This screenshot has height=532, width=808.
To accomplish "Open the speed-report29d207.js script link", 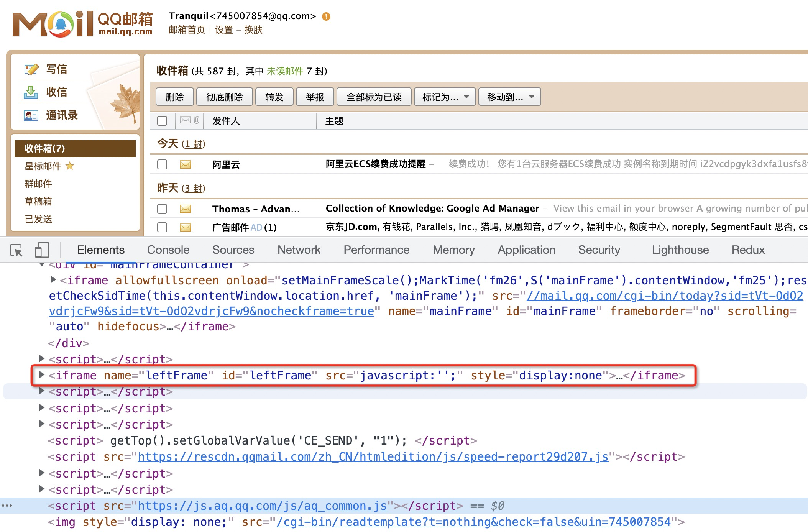I will tap(373, 457).
